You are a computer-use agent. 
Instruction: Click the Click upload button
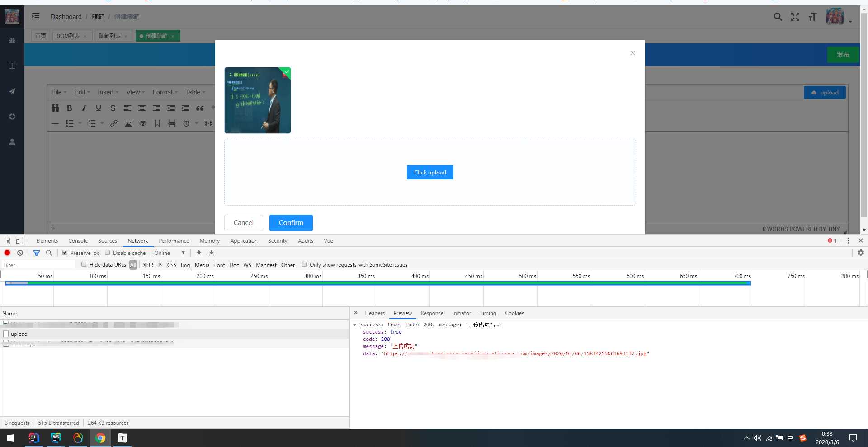[430, 172]
